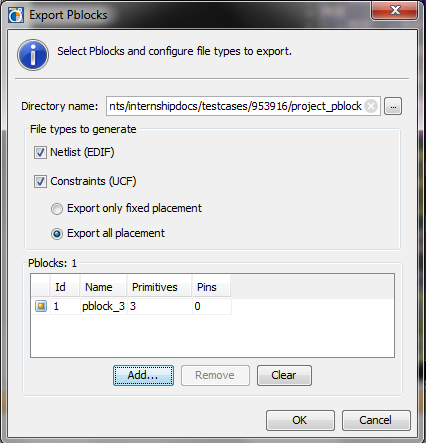
Task: Clear the directory name field with the x icon
Action: click(x=371, y=106)
